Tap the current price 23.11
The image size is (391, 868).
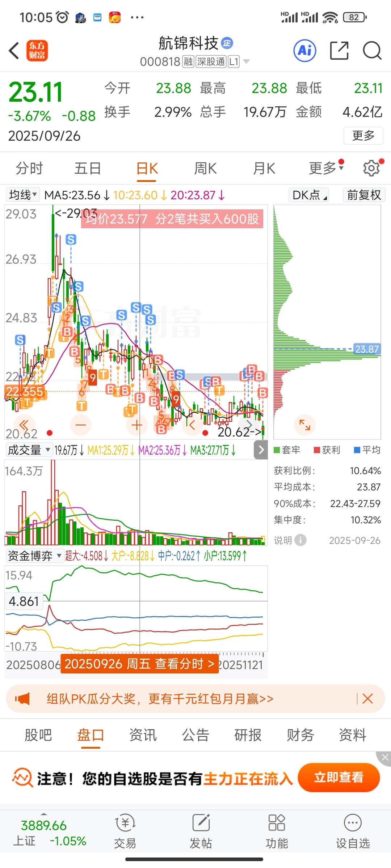click(x=36, y=92)
